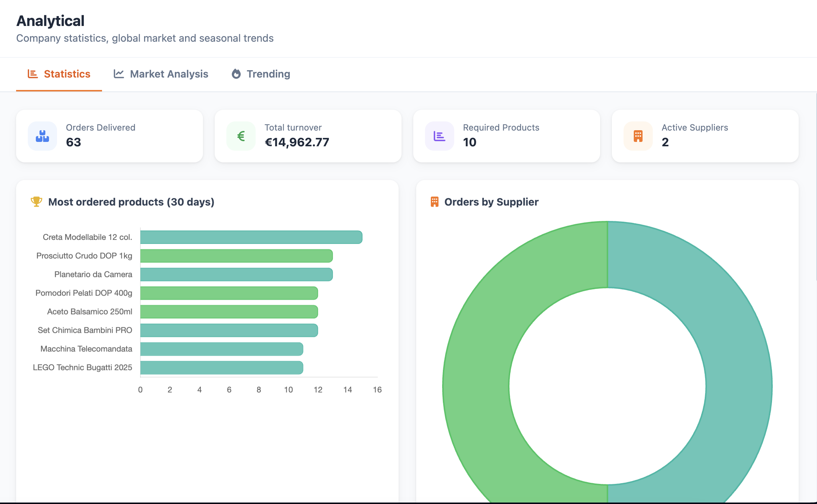
Task: Select the Creta Modellabile 12 col. bar
Action: click(251, 237)
